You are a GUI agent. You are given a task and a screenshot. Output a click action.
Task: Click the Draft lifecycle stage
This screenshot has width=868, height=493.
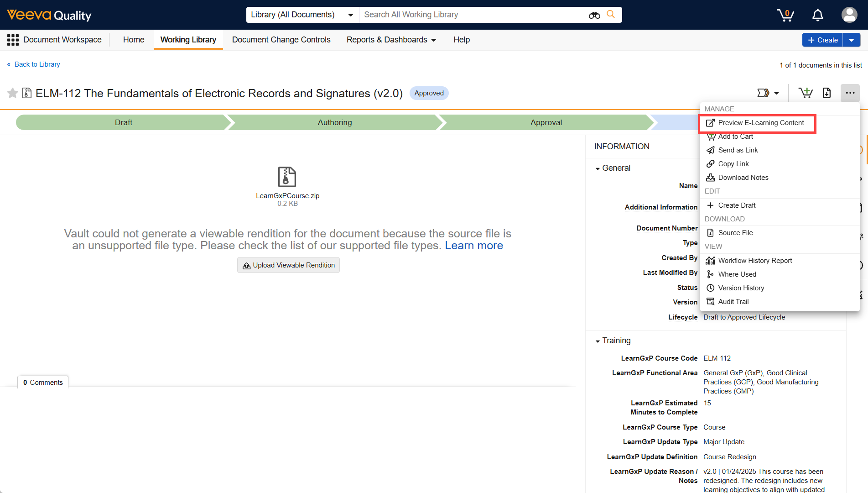click(x=124, y=122)
